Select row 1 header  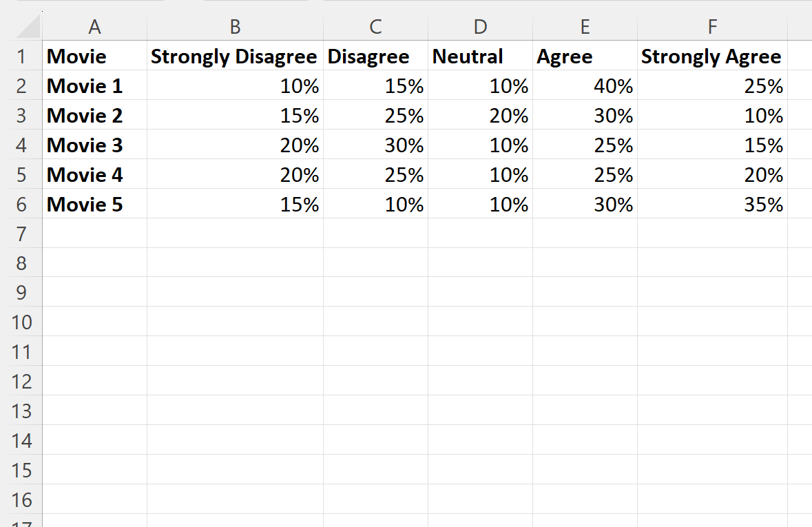[21, 56]
